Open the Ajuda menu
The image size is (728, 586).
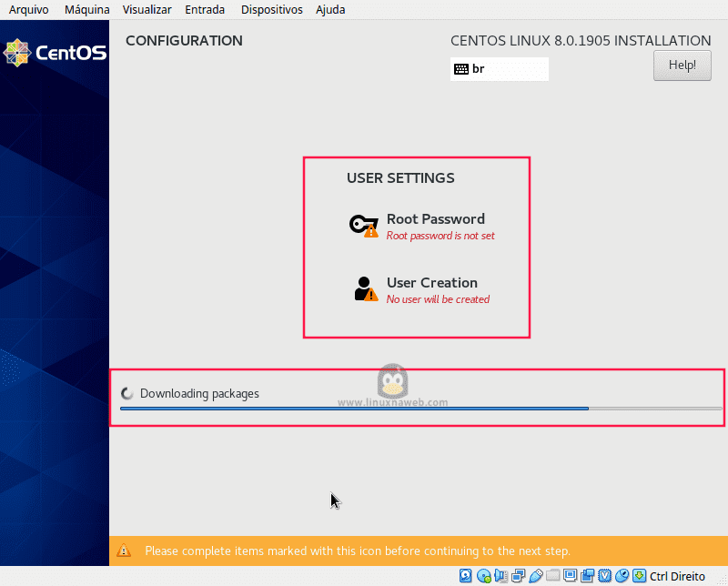tap(330, 10)
